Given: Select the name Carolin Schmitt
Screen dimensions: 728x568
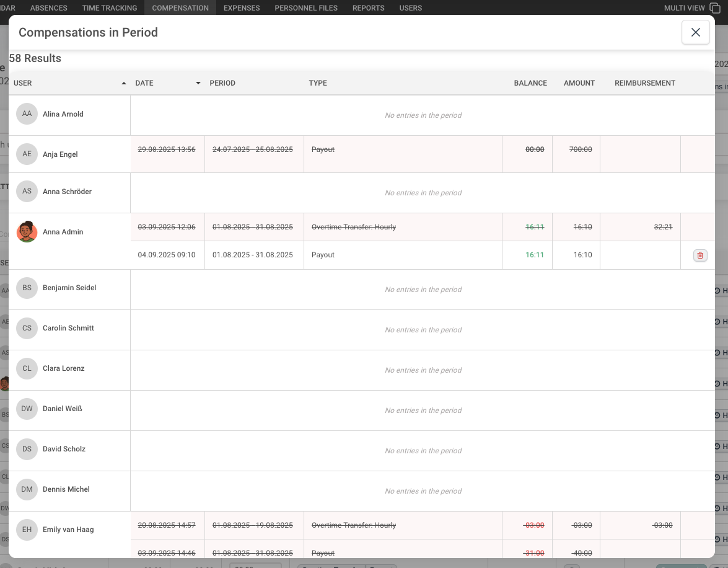Looking at the screenshot, I should pyautogui.click(x=68, y=328).
